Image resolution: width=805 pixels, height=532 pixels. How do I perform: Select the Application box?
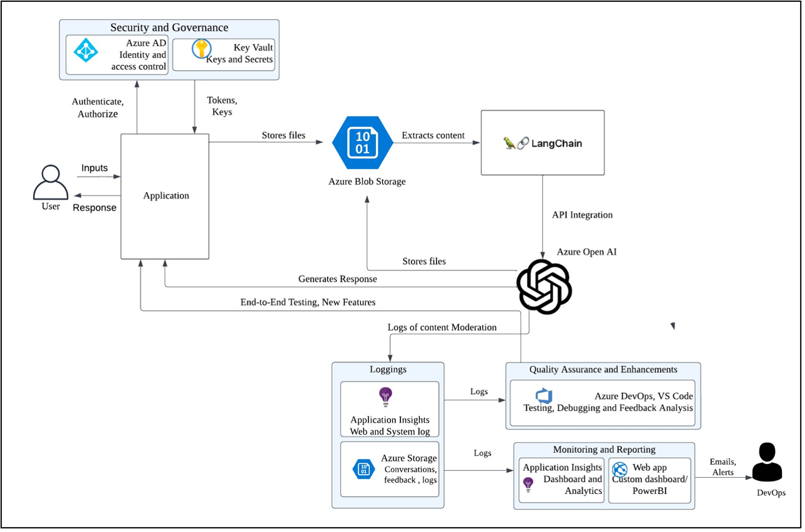pos(165,196)
